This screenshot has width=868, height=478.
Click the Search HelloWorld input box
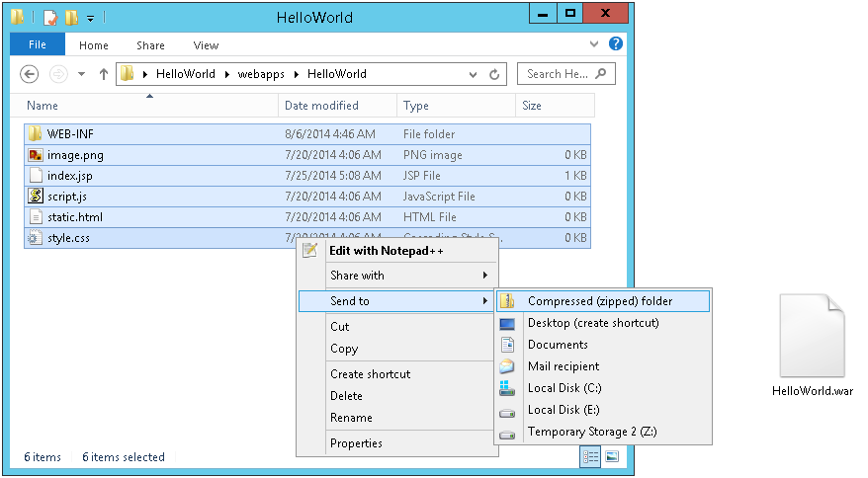(559, 74)
